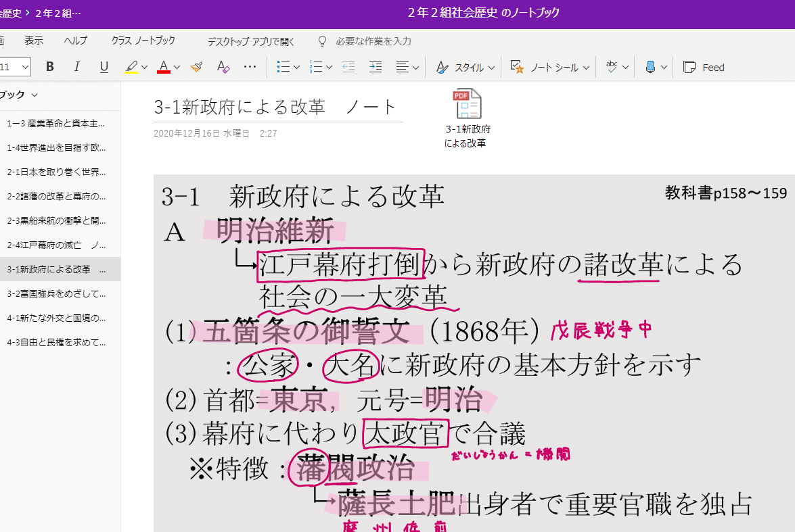
Task: Clear all formatting with the eraser icon
Action: coord(223,67)
